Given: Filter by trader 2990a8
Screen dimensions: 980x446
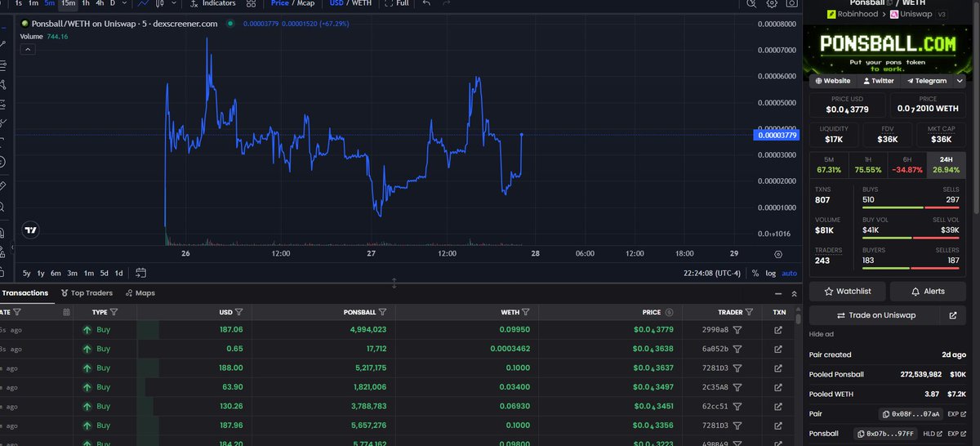Looking at the screenshot, I should [737, 330].
